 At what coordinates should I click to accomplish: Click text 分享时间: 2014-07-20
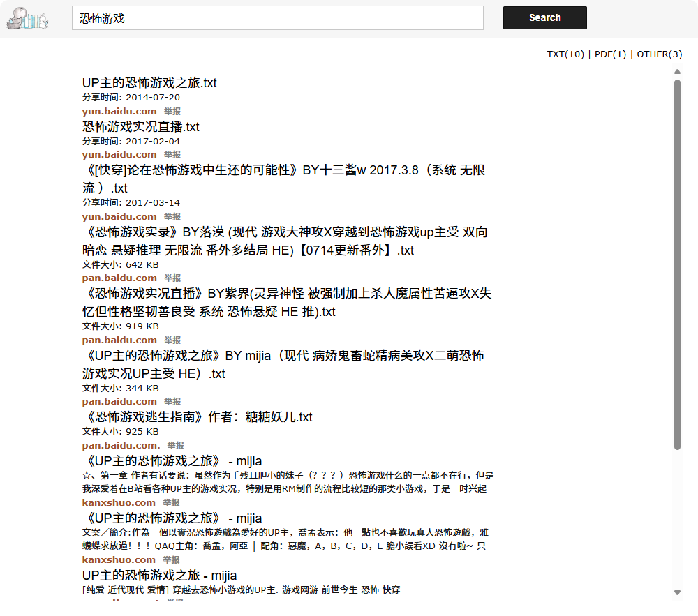coord(131,98)
